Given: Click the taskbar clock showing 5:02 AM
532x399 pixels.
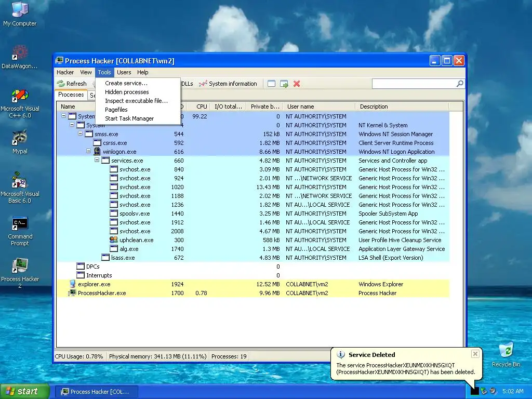Looking at the screenshot, I should pyautogui.click(x=513, y=391).
